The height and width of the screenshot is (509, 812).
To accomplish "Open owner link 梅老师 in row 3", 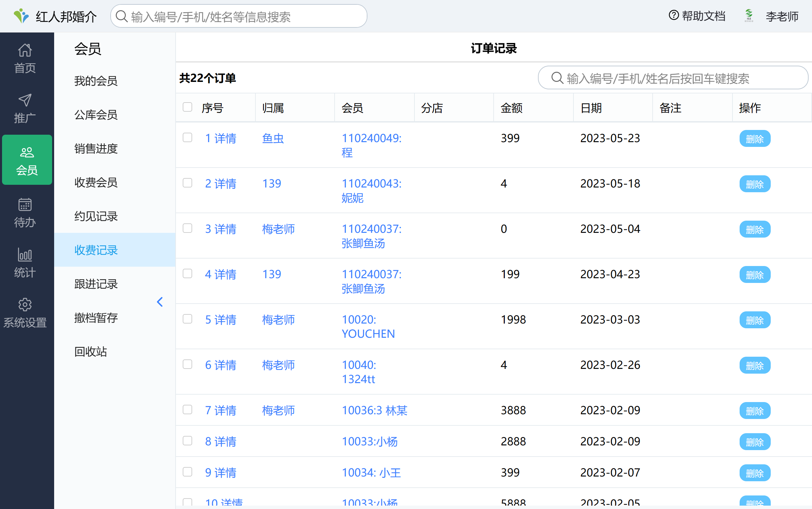I will 278,229.
